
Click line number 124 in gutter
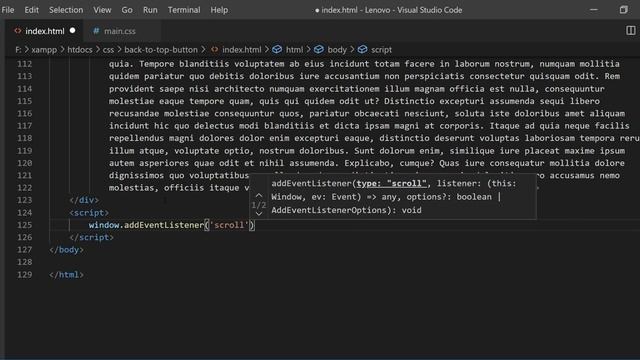pyautogui.click(x=24, y=213)
